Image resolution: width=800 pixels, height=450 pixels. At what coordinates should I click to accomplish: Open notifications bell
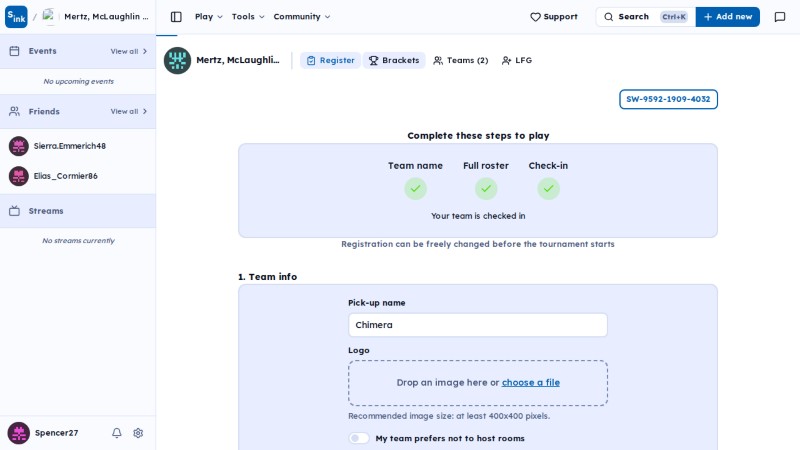[x=117, y=433]
